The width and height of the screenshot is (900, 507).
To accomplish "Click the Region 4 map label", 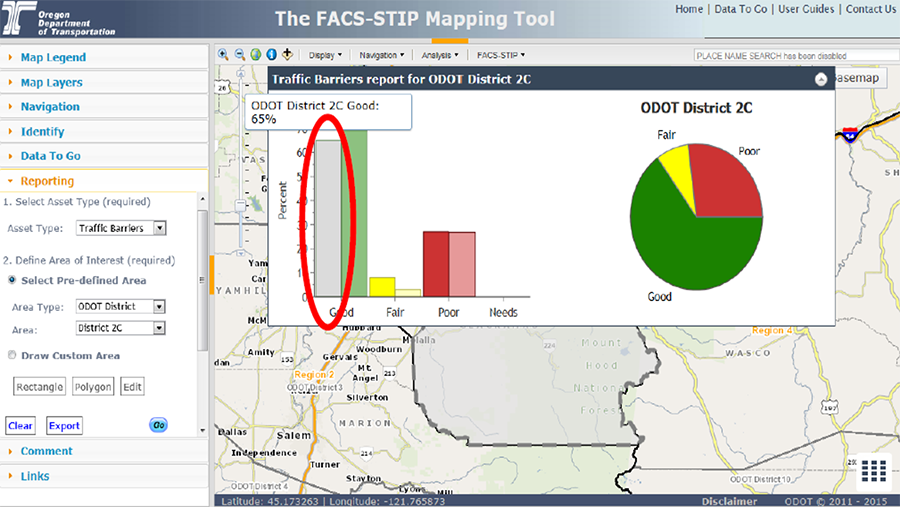I will point(772,330).
